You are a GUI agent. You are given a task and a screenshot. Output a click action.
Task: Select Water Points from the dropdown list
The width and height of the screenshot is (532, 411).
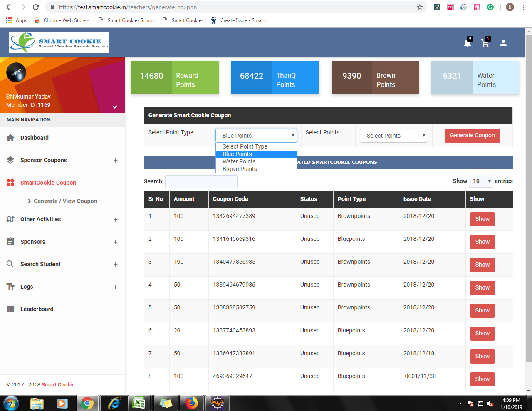pyautogui.click(x=239, y=161)
